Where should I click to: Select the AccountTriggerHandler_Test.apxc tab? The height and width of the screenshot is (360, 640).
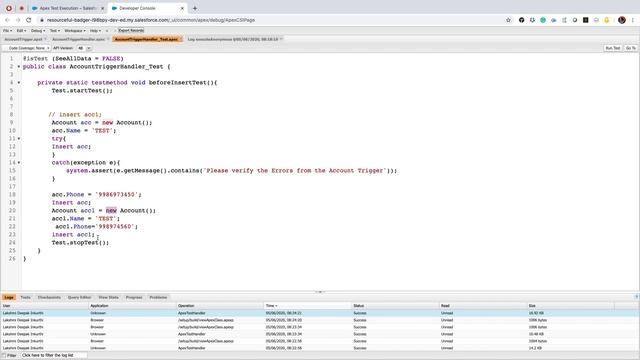tap(146, 40)
